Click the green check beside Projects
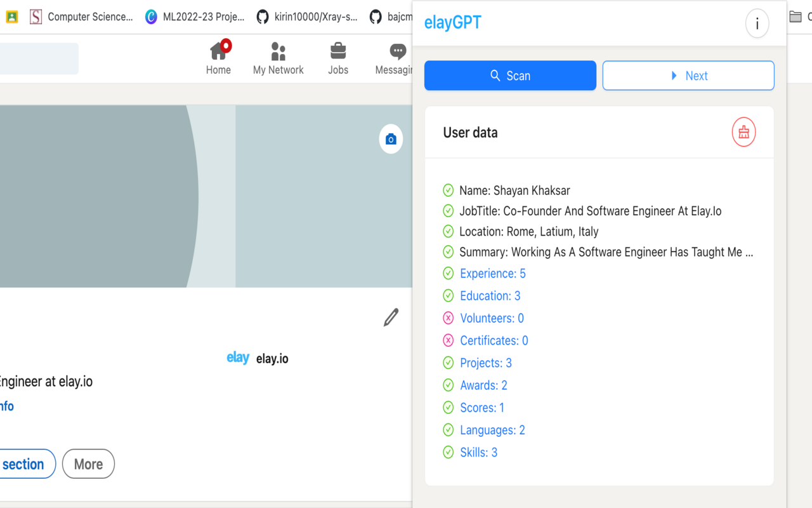This screenshot has width=812, height=508. point(448,363)
